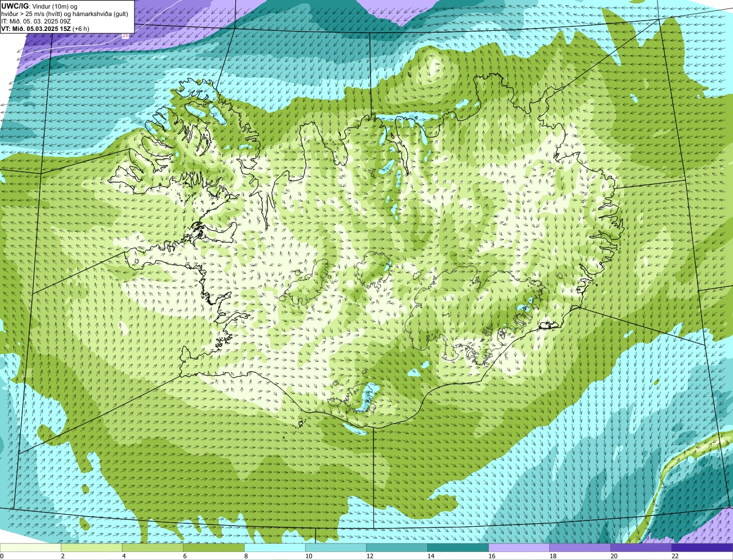Click the 'hviður > 25 m/s (hvítt)' description line
This screenshot has width=733, height=560.
[x=65, y=14]
